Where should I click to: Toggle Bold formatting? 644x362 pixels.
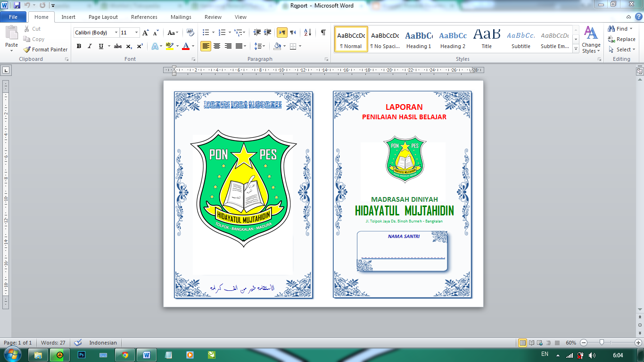pyautogui.click(x=79, y=46)
